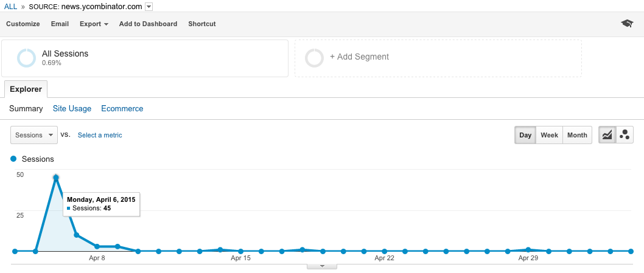Expand the Export dropdown menu
644x273 pixels.
point(94,24)
